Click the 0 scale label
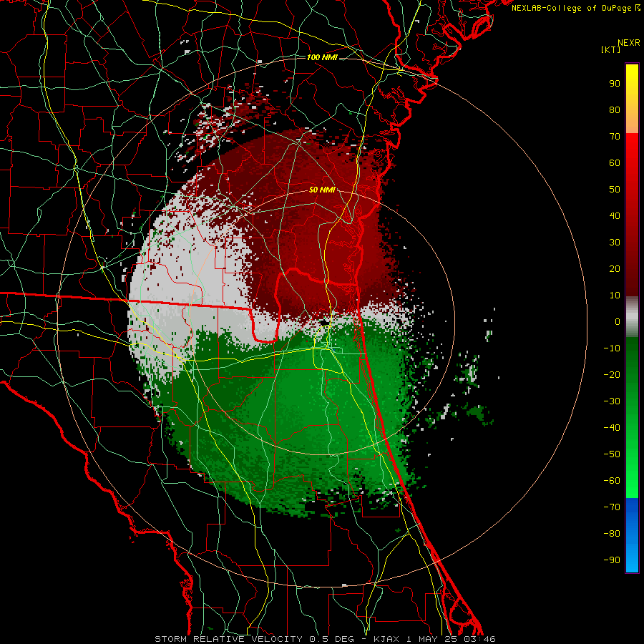This screenshot has width=644, height=644. tap(618, 321)
